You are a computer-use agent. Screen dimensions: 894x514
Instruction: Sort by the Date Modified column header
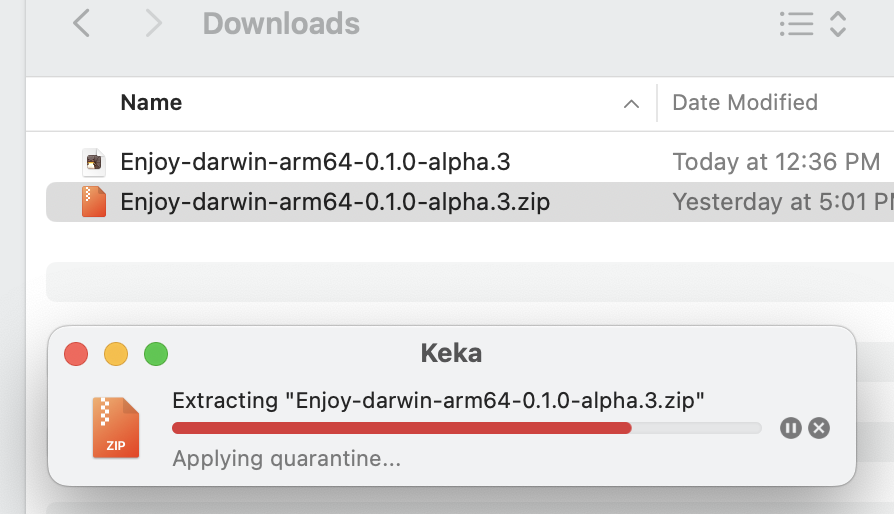click(x=745, y=102)
